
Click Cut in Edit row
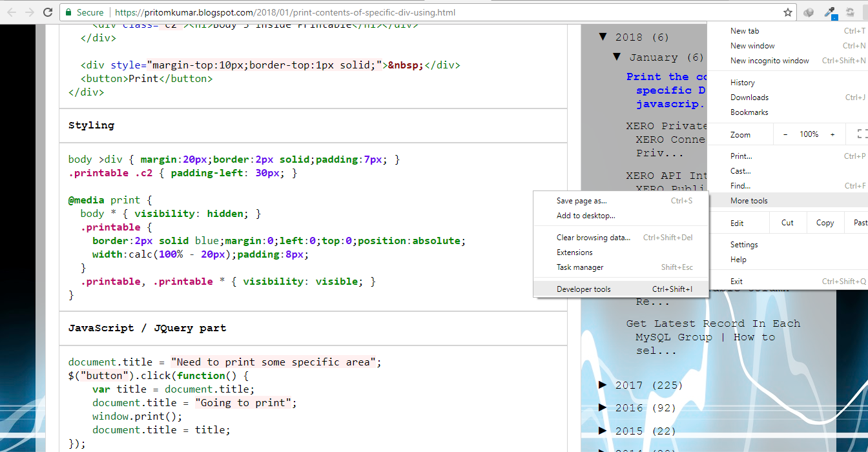(x=787, y=223)
